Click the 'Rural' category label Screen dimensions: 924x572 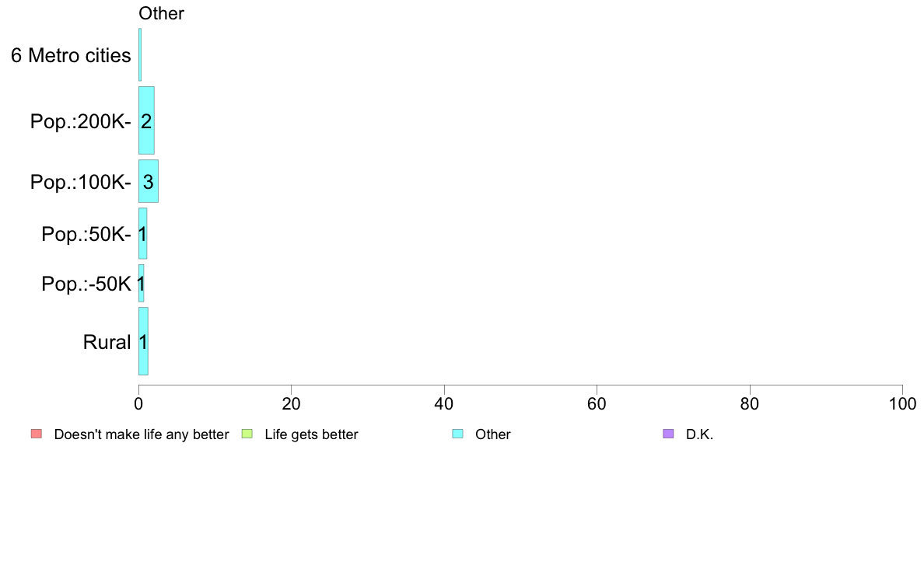click(107, 342)
